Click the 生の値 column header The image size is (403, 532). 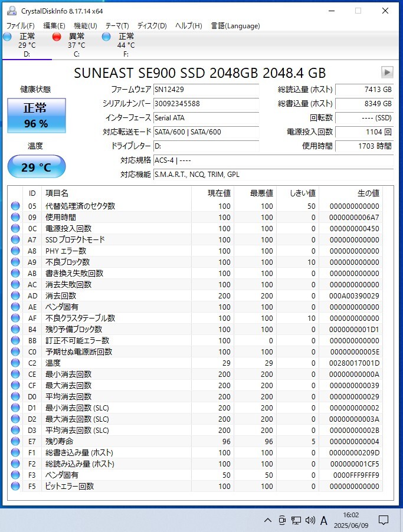tap(350, 193)
